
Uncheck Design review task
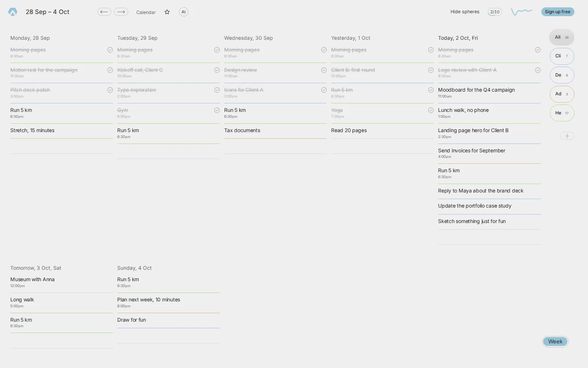pos(324,70)
